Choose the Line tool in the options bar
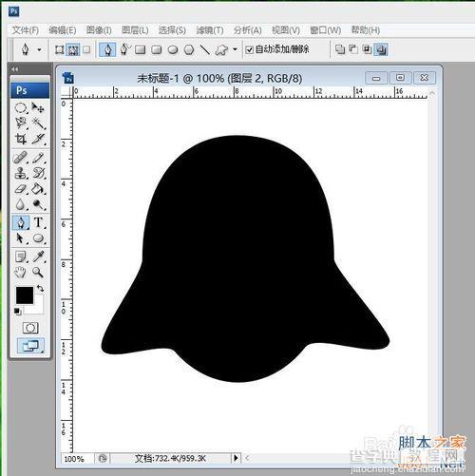The width and height of the screenshot is (475, 476). [x=205, y=49]
